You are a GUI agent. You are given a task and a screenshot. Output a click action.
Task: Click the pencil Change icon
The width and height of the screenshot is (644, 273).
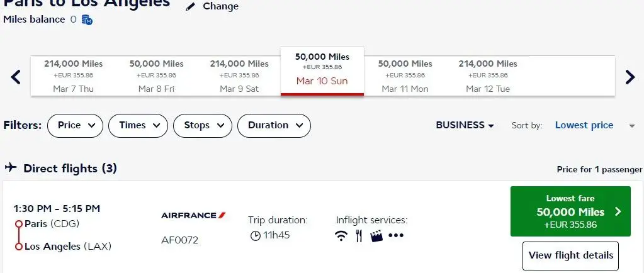pos(191,6)
